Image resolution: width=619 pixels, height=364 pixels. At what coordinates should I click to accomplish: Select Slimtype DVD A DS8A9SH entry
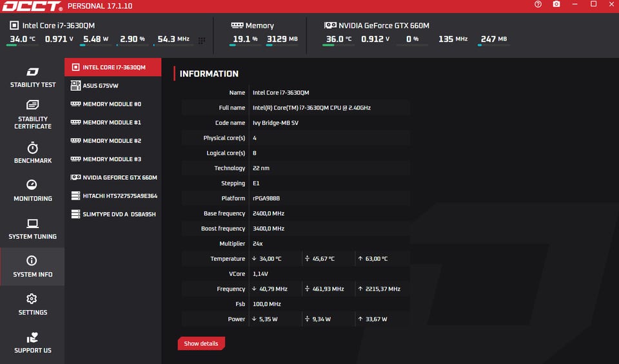(113, 214)
